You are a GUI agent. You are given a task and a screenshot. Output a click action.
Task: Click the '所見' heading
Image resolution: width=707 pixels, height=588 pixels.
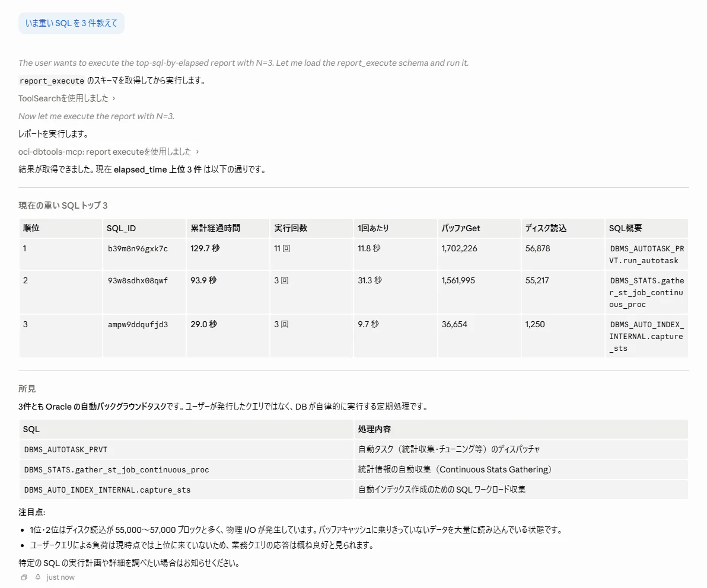[x=27, y=388]
